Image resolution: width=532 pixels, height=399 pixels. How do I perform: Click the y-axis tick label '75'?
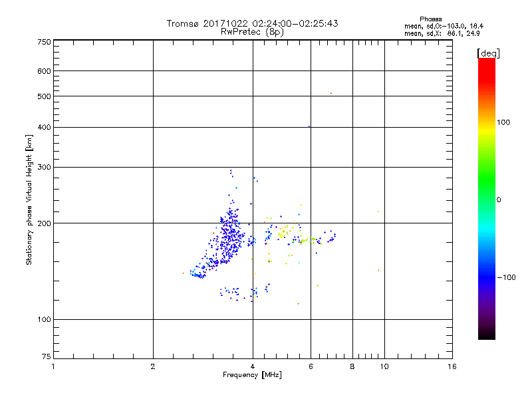point(47,356)
